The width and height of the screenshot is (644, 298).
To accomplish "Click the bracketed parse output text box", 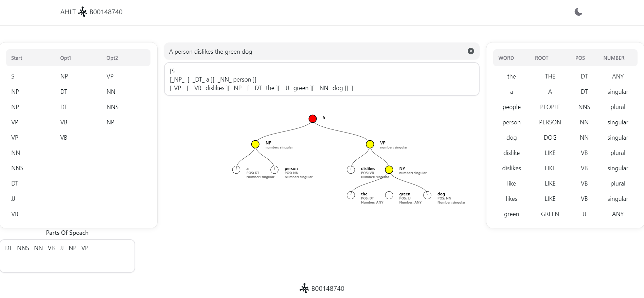I will pos(321,79).
